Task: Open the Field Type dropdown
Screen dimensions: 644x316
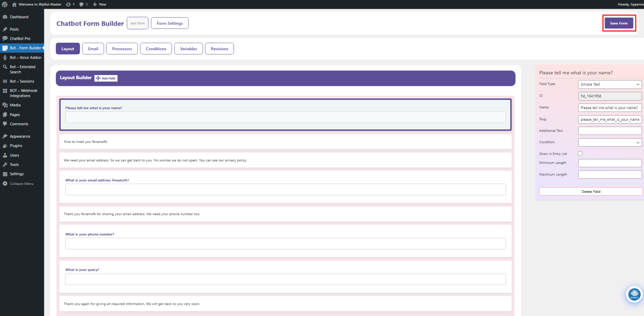Action: pos(610,84)
